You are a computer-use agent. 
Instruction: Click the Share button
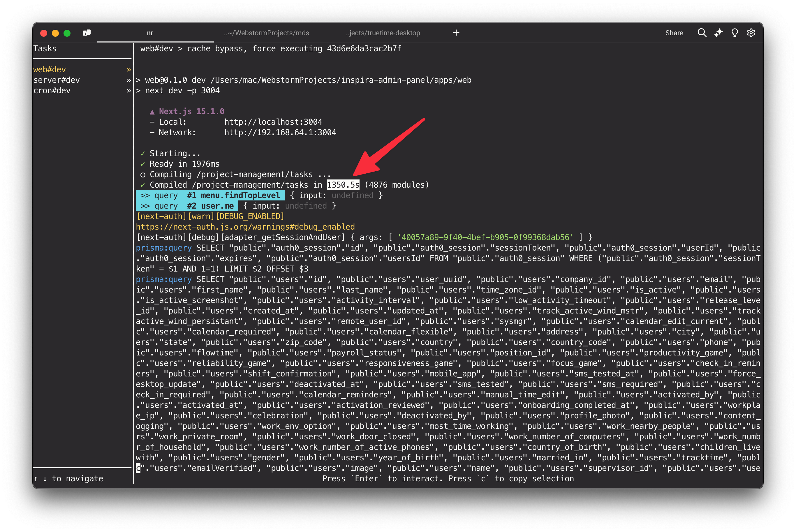[674, 33]
